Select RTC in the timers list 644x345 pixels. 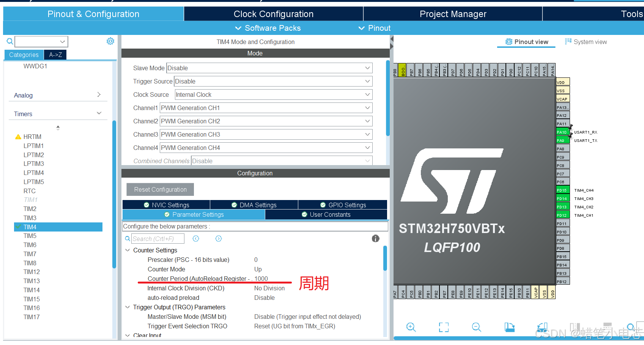[x=30, y=191]
